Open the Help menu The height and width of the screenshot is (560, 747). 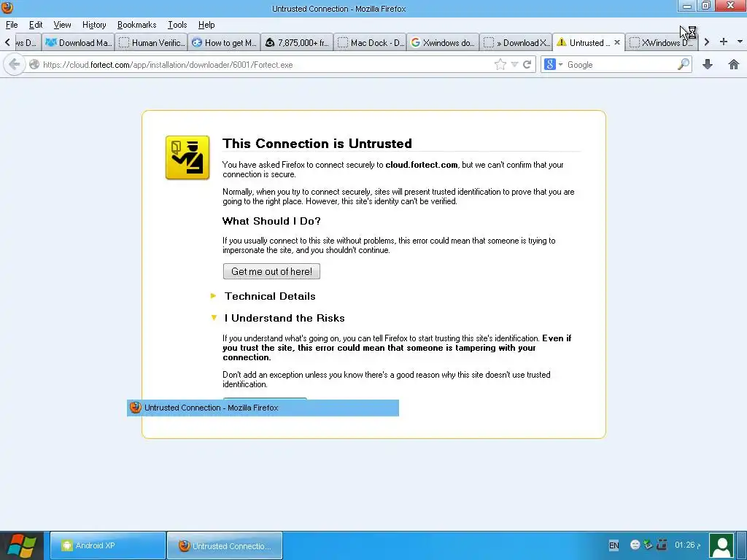pyautogui.click(x=206, y=25)
